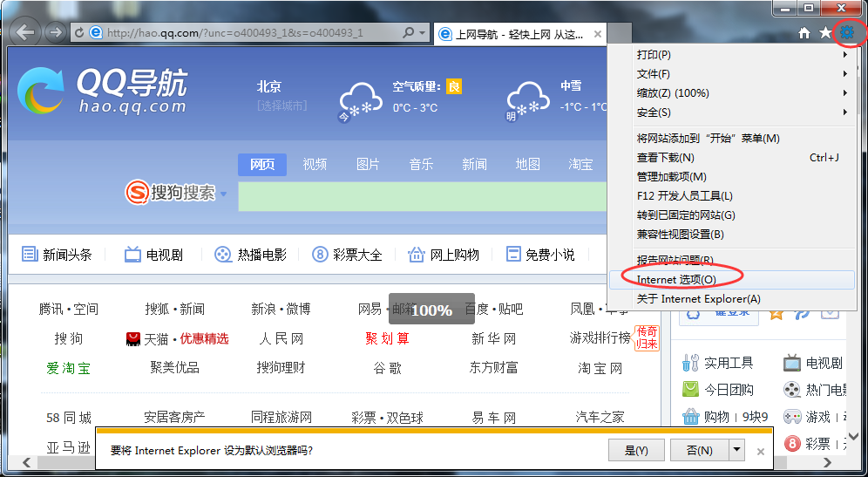Select Internet 选项(O) from menu
This screenshot has height=477, width=868.
[676, 280]
